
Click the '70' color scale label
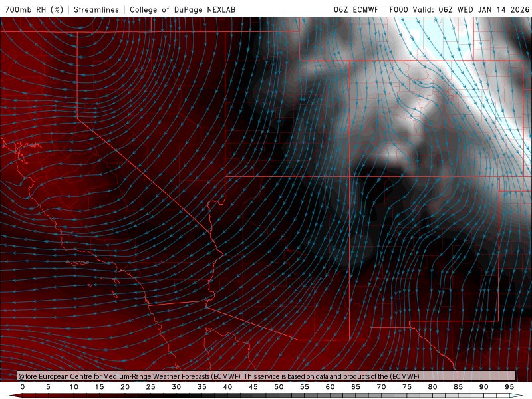pyautogui.click(x=381, y=387)
